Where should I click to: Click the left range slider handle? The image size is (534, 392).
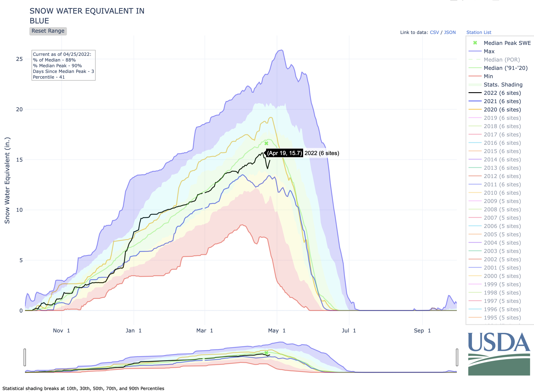click(x=25, y=357)
